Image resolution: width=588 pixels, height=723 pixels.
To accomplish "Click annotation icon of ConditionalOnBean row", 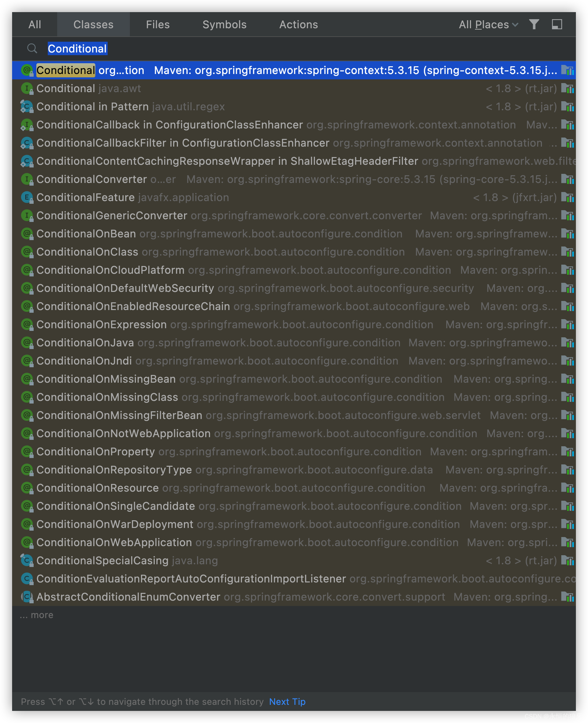I will (27, 234).
